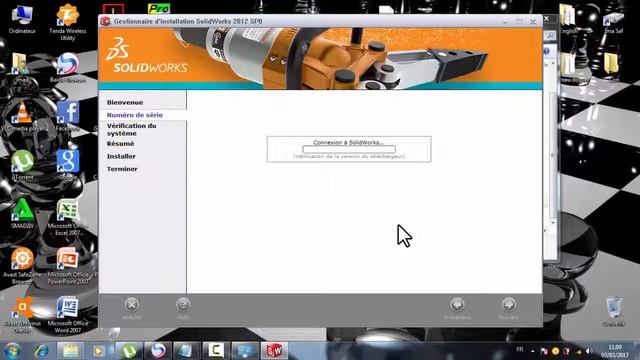Select the Numéro de série step
Screen dimensions: 640x360
[x=135, y=115]
